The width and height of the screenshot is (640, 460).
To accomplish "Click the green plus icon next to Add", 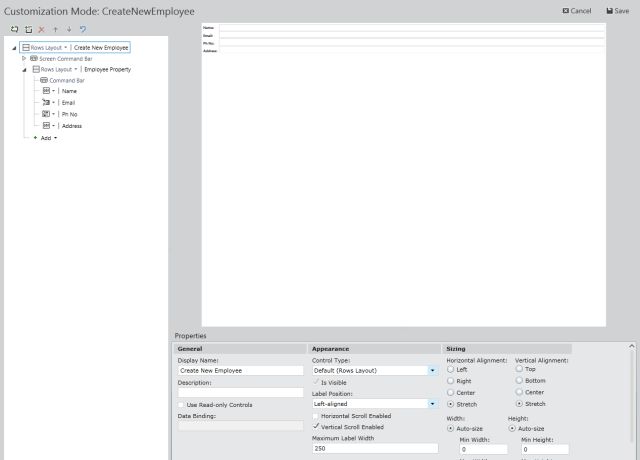I will click(x=35, y=138).
